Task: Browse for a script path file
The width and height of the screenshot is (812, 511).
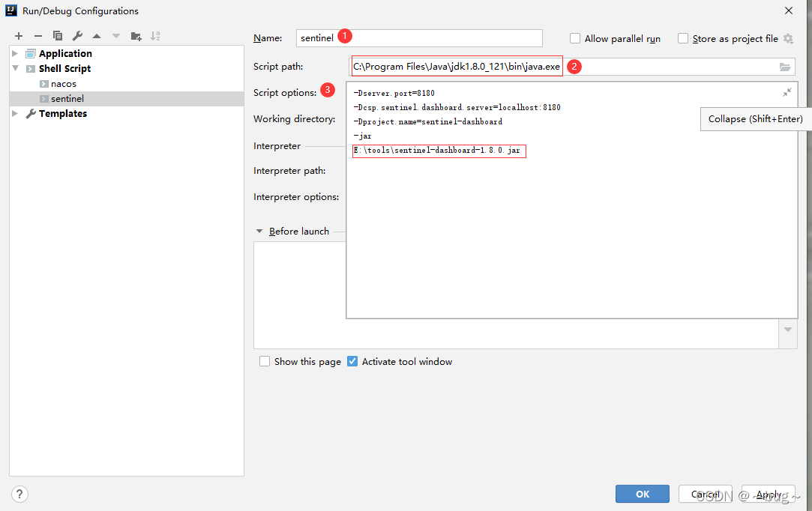Action: pyautogui.click(x=784, y=66)
